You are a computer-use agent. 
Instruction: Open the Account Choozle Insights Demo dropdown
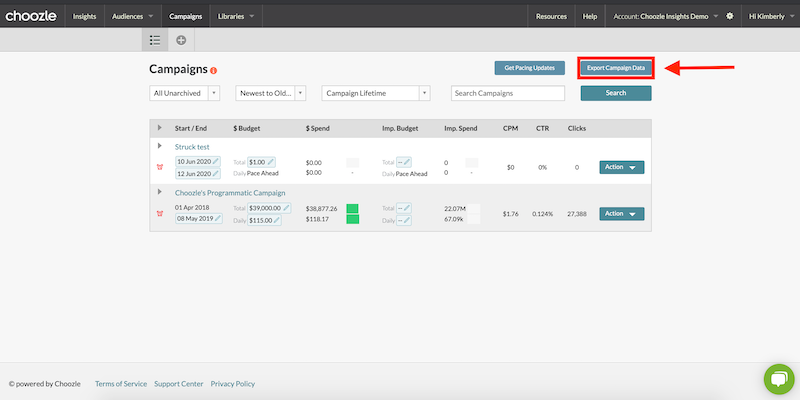click(665, 16)
